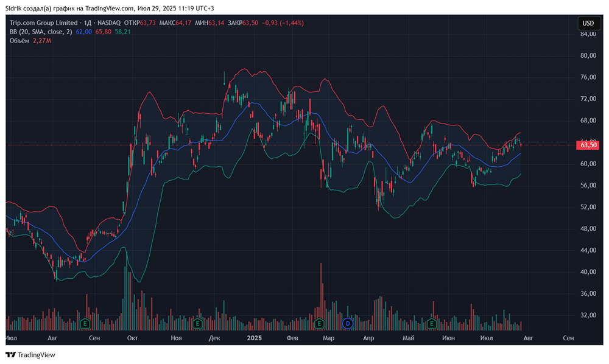Click the earnings E marker near March
This screenshot has width=609, height=364.
319,323
